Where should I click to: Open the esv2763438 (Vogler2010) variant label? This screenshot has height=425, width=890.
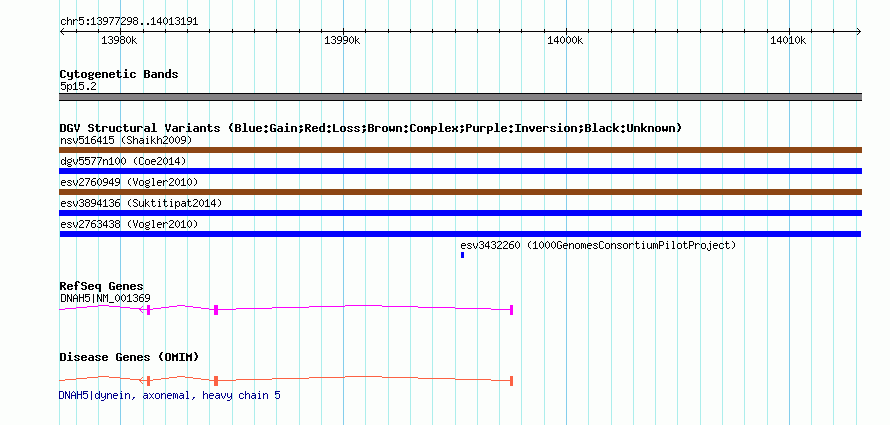pos(129,225)
